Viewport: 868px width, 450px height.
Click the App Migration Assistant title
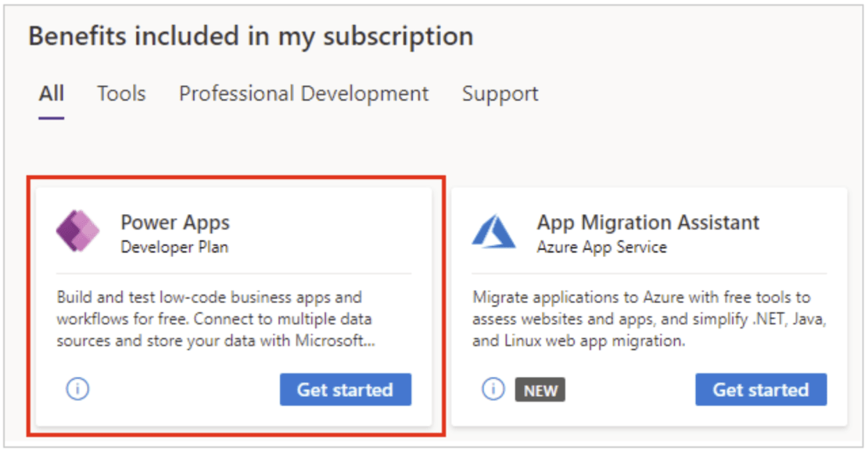coord(647,223)
